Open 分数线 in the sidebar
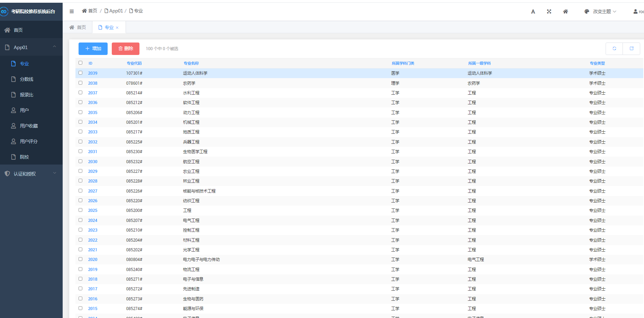Viewport: 644px width, 318px height. coord(31,79)
